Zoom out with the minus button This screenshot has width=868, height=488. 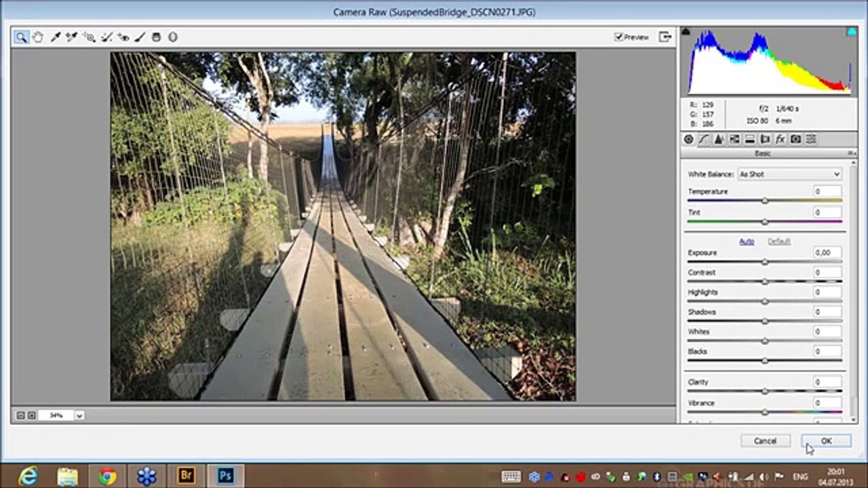[x=20, y=415]
